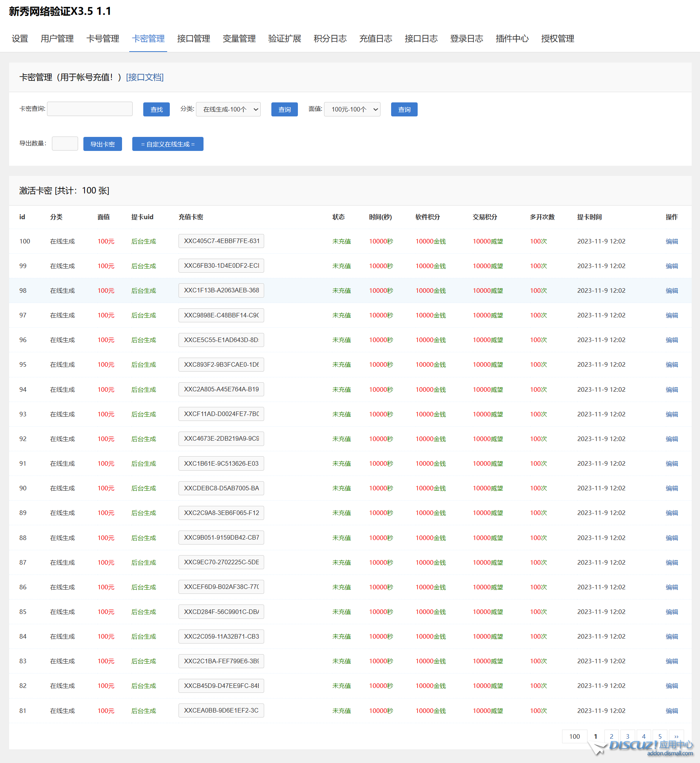Image resolution: width=700 pixels, height=763 pixels.
Task: Click 编辑 for card id 90
Action: coord(672,488)
